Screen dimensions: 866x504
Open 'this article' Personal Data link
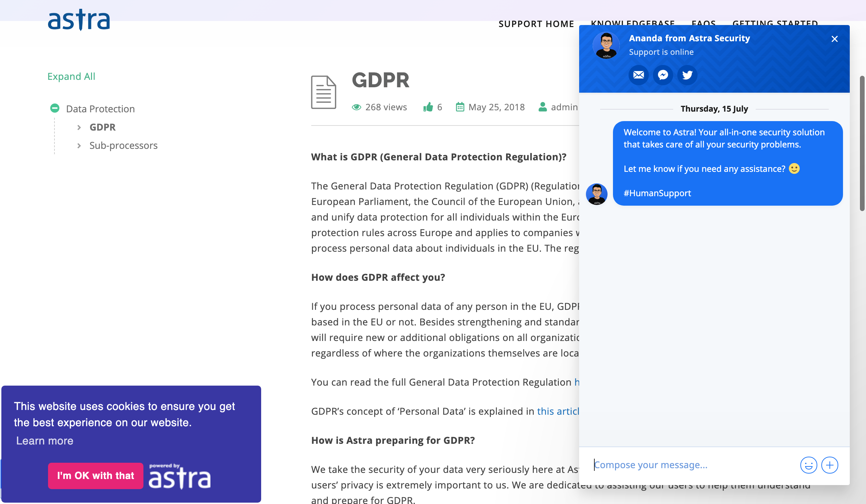tap(558, 411)
